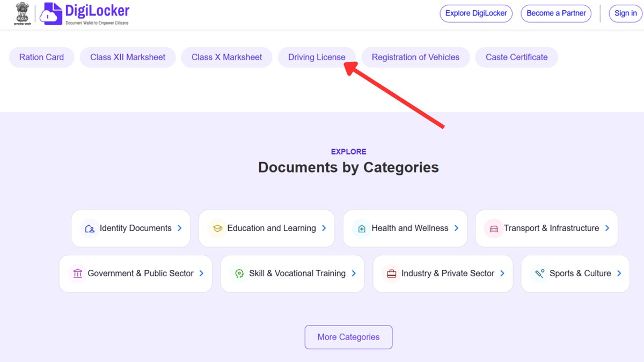This screenshot has width=644, height=362.
Task: Open the Driving License page
Action: tap(317, 57)
